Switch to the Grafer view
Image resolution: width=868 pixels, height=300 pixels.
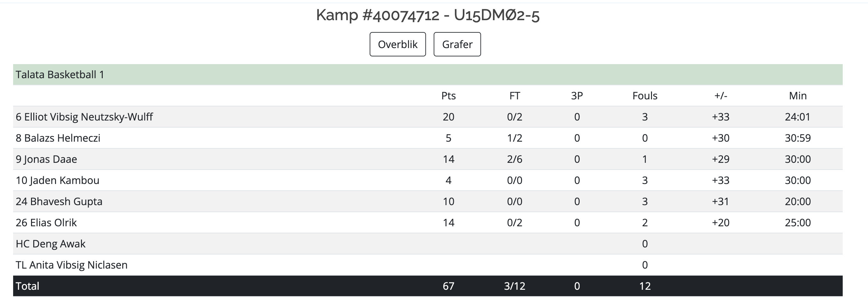click(x=457, y=44)
